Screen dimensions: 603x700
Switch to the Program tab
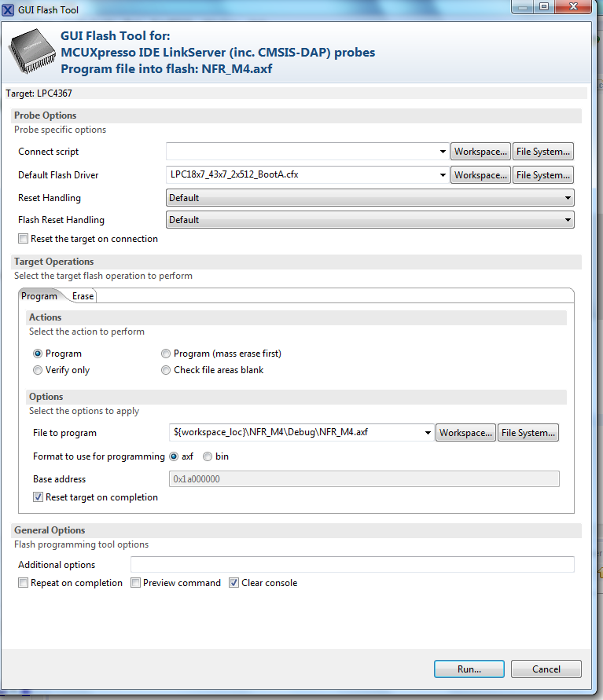point(39,296)
